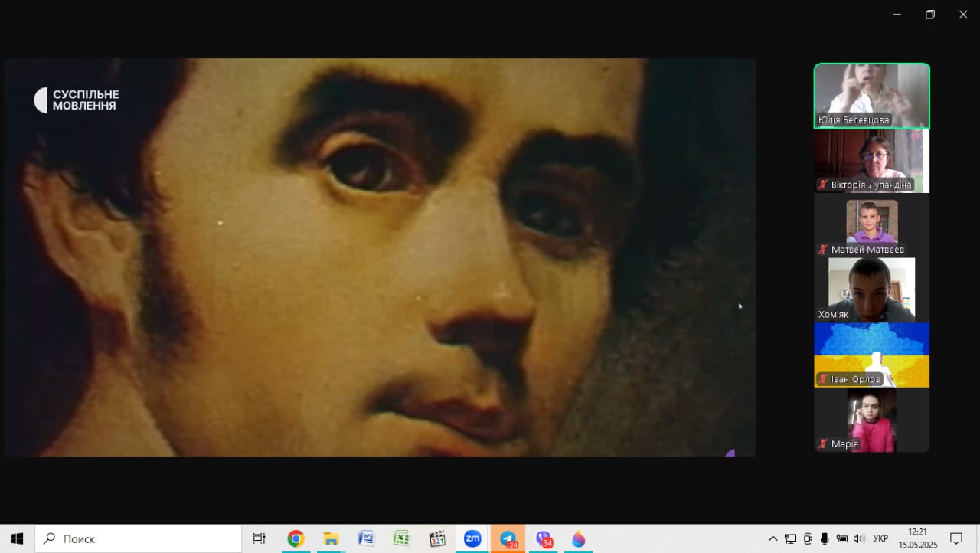
Task: Click muted mic icon beside Марія
Action: coord(823,444)
